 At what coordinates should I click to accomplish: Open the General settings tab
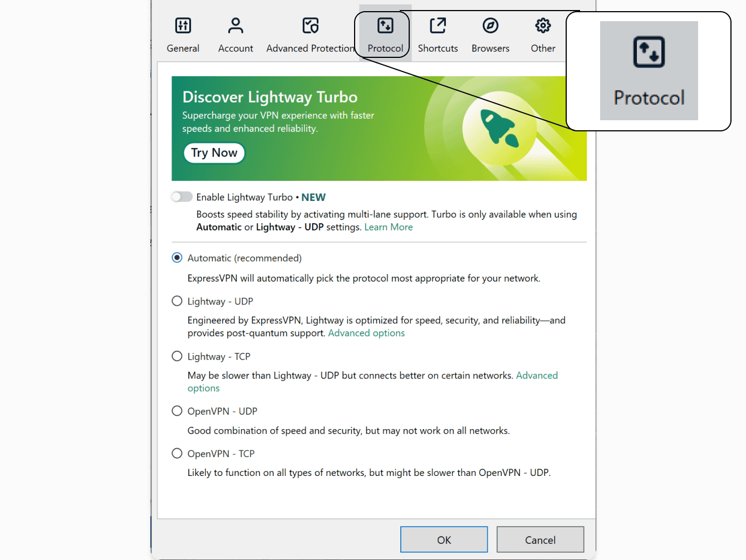coord(183,35)
